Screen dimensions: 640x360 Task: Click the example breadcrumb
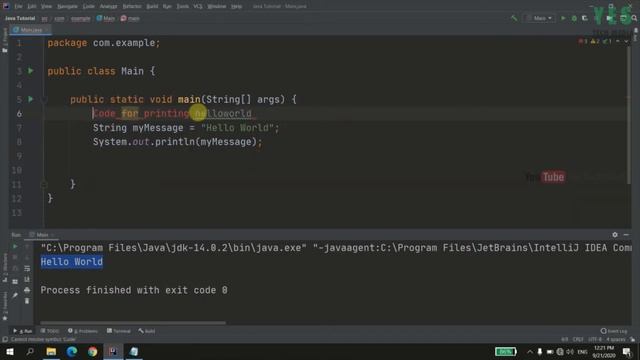[80, 18]
